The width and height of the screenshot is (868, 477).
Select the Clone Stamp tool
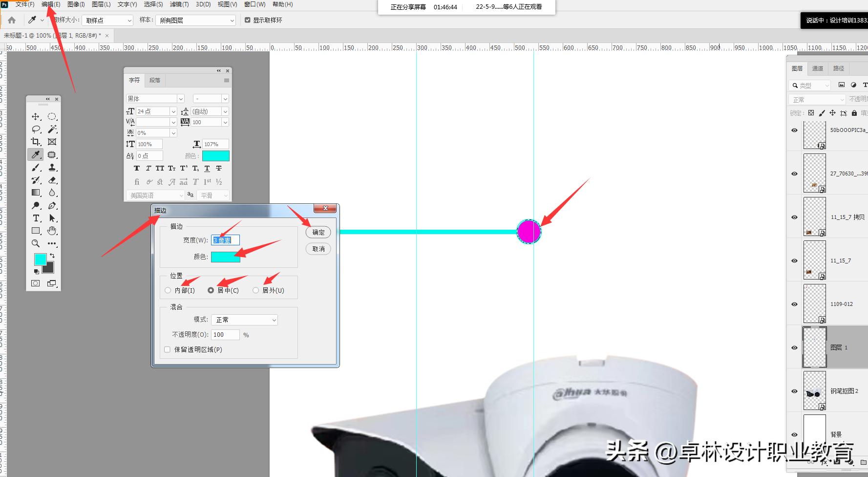pyautogui.click(x=52, y=168)
